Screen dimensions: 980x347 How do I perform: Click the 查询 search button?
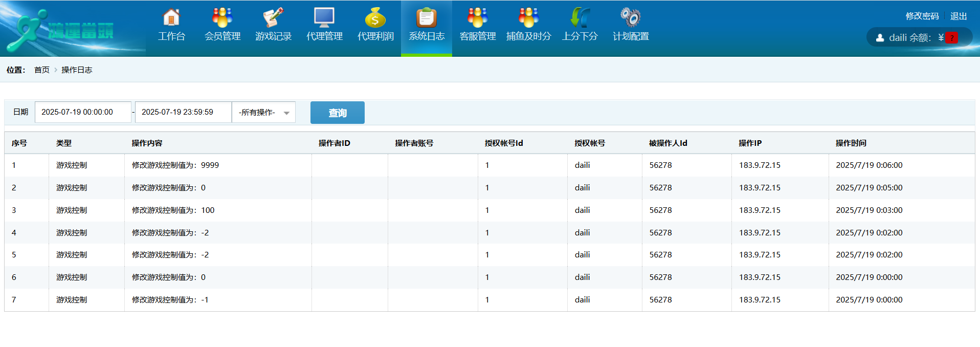(337, 113)
